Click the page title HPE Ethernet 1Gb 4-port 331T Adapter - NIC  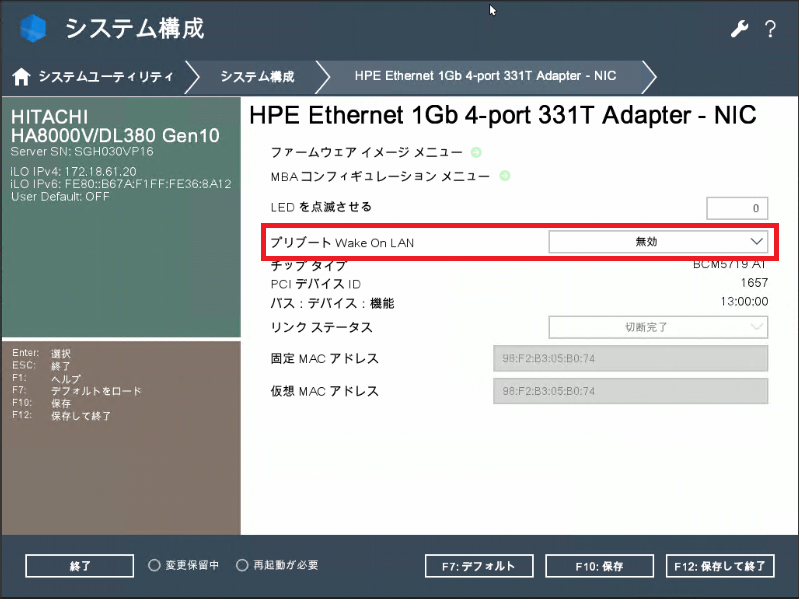[503, 115]
